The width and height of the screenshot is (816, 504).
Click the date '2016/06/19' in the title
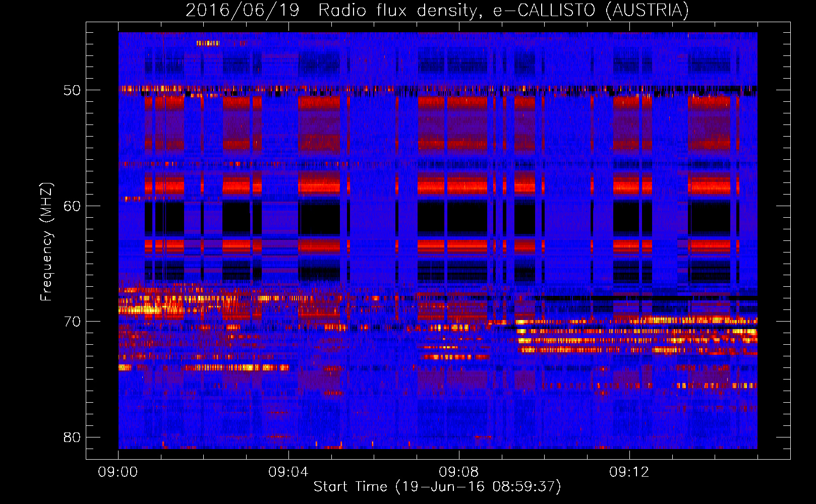pyautogui.click(x=243, y=10)
